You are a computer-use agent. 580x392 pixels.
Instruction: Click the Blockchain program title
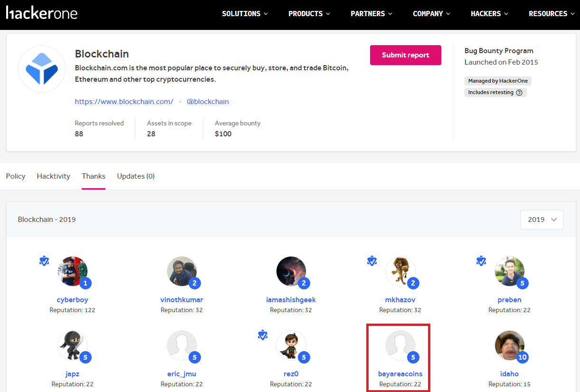tap(102, 54)
